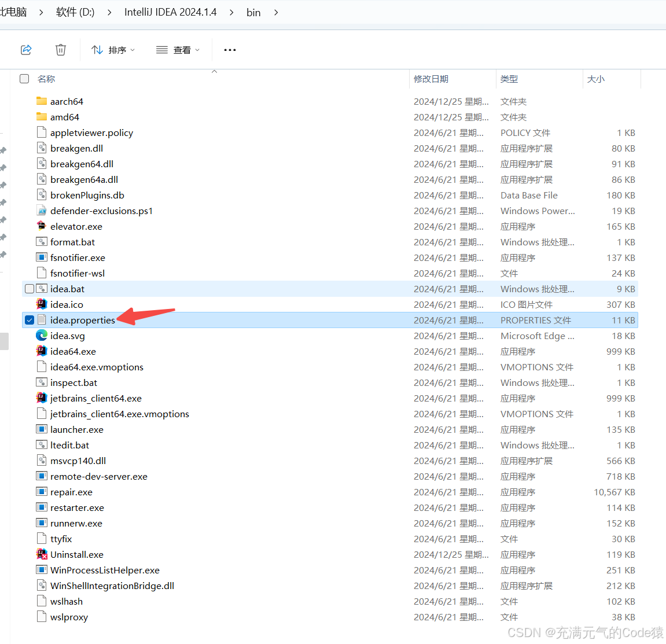Select the ttyfix file icon

[42, 539]
